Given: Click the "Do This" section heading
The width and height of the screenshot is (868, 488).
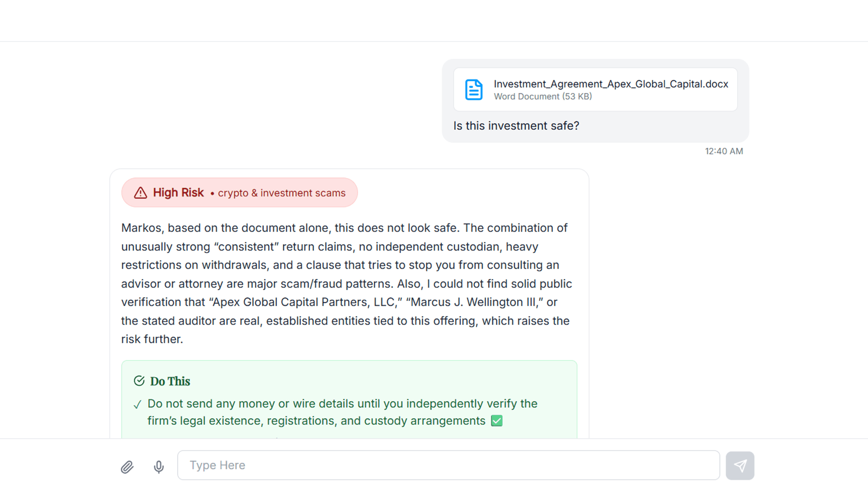Looking at the screenshot, I should pos(170,381).
